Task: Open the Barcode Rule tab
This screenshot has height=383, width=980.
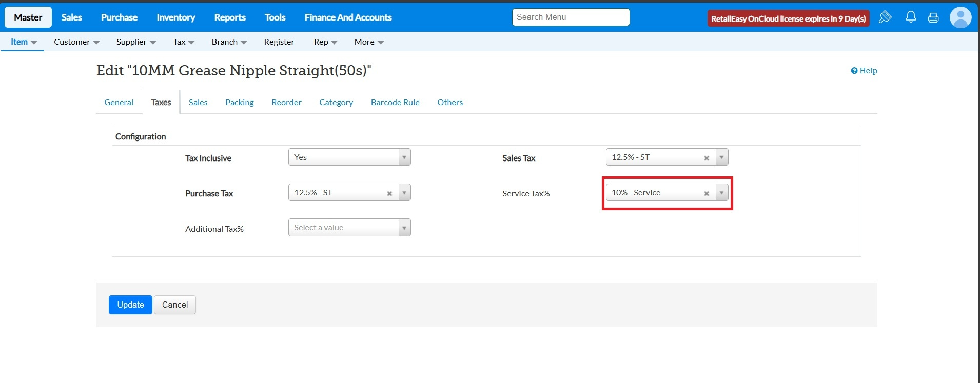Action: pos(395,103)
